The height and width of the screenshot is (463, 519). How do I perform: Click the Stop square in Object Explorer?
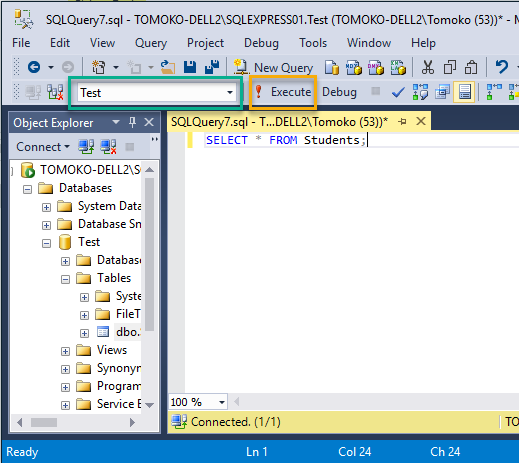pyautogui.click(x=130, y=147)
